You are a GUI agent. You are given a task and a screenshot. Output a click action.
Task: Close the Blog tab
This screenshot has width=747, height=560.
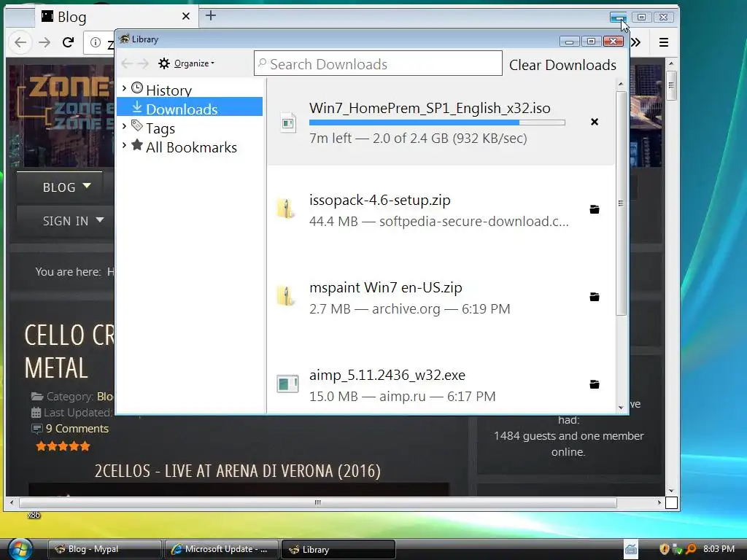(x=186, y=16)
